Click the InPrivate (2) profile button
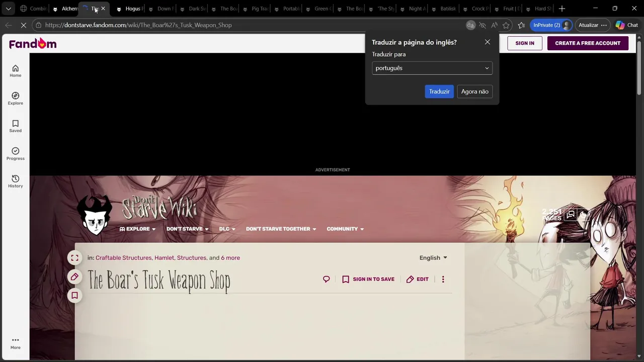 tap(551, 25)
